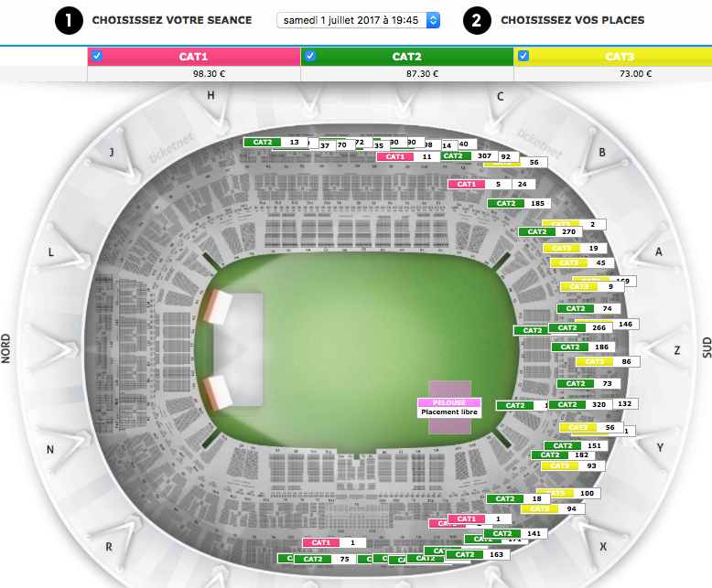Choose the CAT1 tag with 5 seats
Image resolution: width=712 pixels, height=588 pixels.
(481, 185)
